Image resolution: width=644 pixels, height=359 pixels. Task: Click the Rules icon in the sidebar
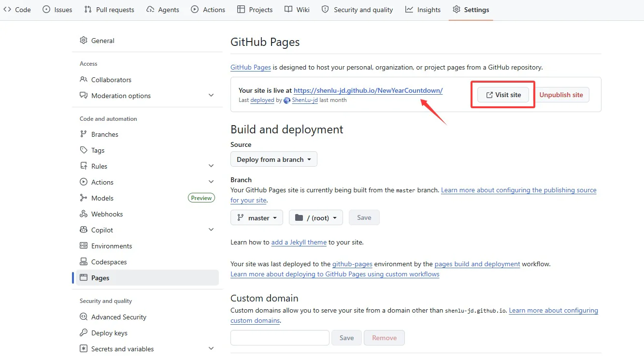tap(84, 166)
